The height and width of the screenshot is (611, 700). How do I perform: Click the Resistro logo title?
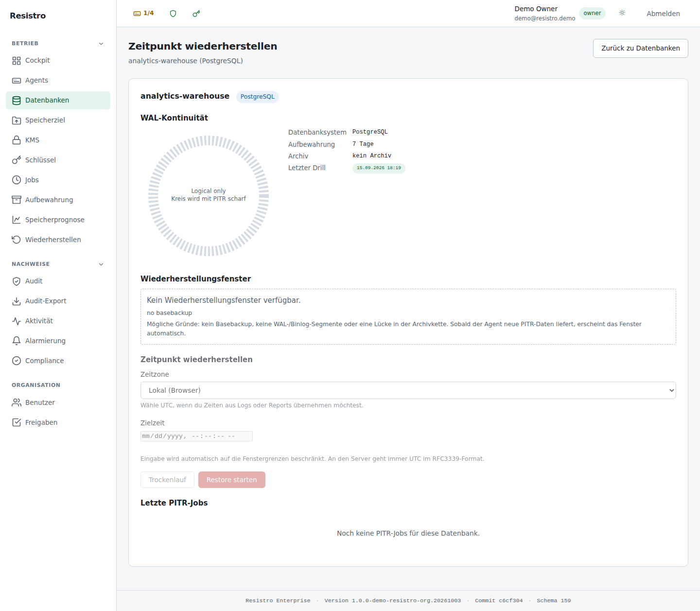pos(28,16)
